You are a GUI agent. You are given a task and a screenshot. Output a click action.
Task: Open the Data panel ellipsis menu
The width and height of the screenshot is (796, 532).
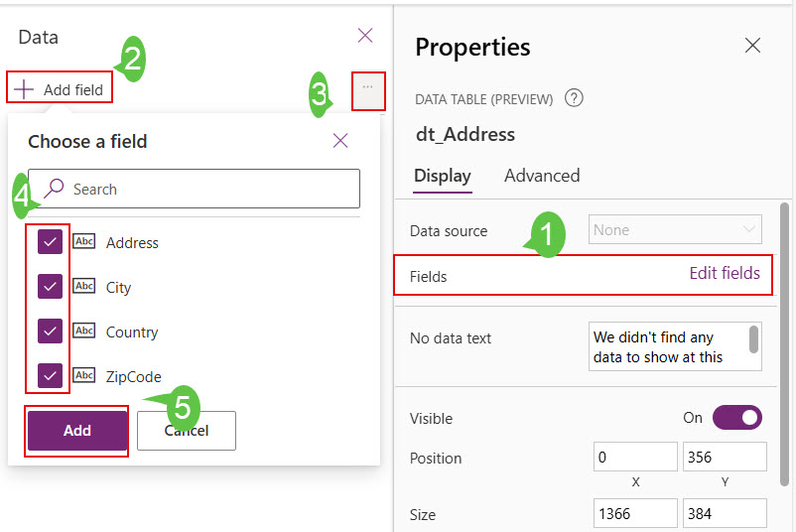coord(368,90)
